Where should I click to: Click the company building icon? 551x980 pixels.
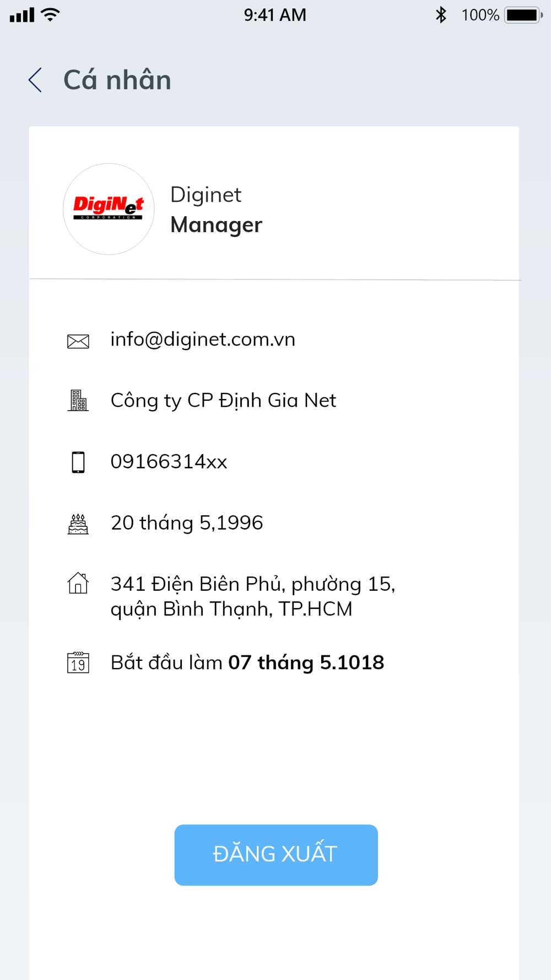coord(78,401)
